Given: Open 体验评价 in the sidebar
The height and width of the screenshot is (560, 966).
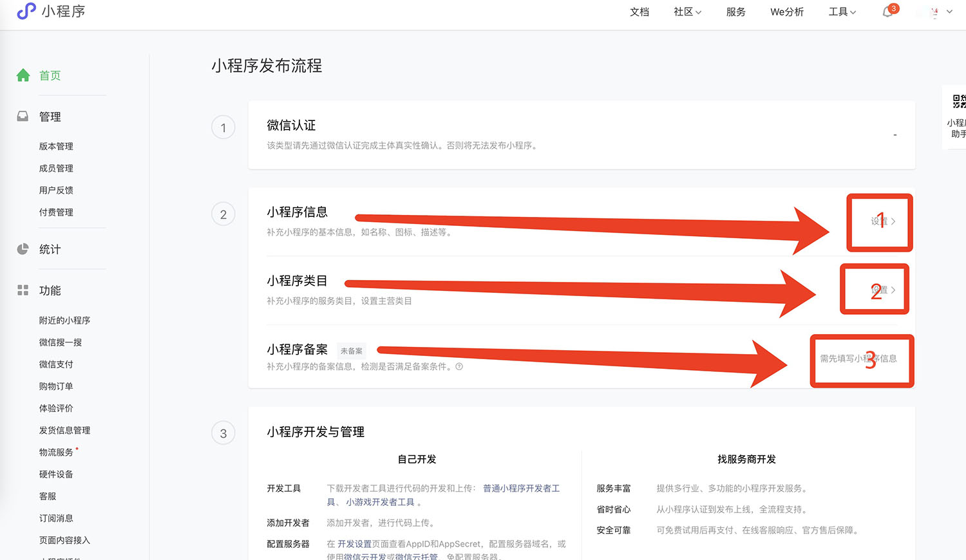Looking at the screenshot, I should (56, 407).
